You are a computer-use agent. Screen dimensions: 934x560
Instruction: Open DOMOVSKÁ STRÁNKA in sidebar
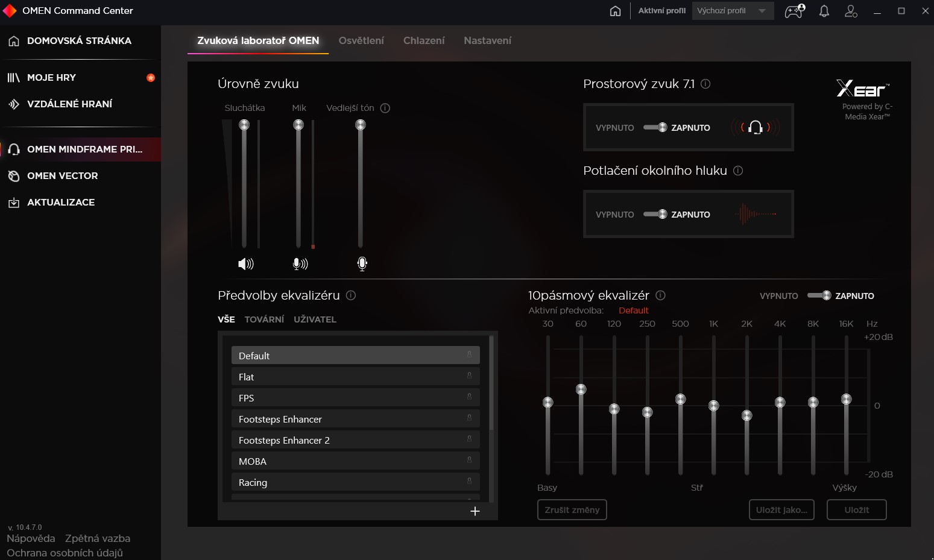coord(80,41)
